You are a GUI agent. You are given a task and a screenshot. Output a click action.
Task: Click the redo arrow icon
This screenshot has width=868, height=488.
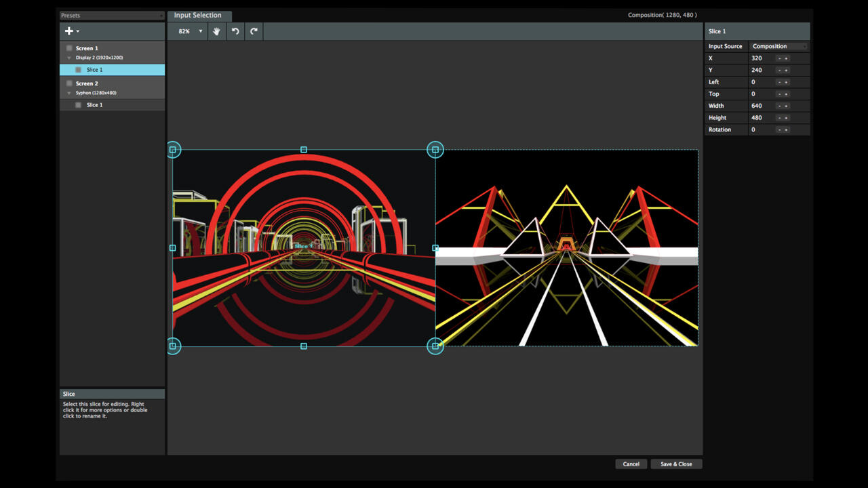[254, 31]
